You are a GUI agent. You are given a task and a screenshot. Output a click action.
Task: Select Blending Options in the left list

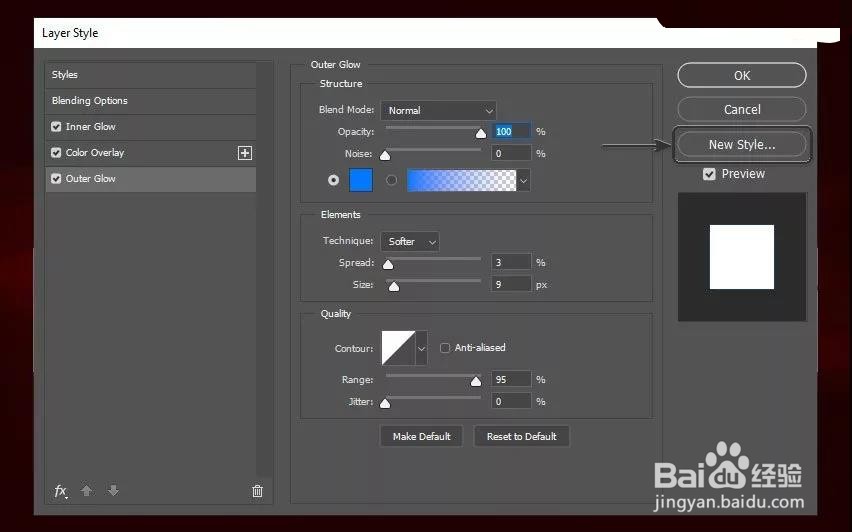(151, 101)
